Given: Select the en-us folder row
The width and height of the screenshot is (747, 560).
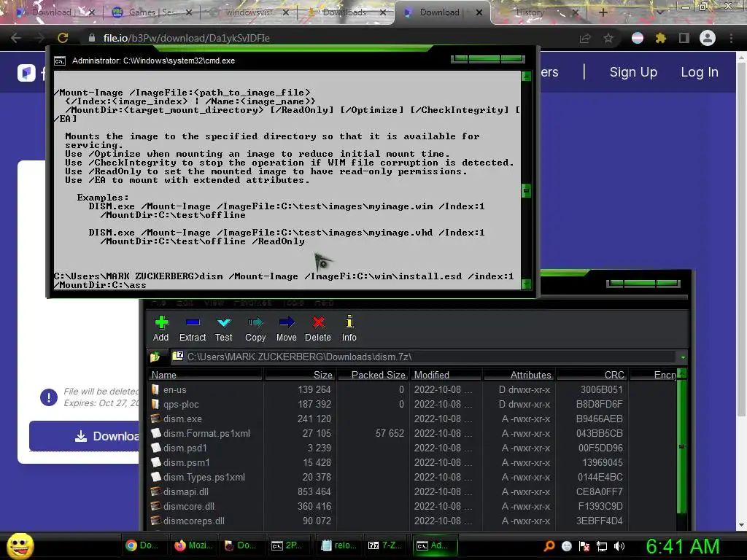Looking at the screenshot, I should tap(412, 390).
